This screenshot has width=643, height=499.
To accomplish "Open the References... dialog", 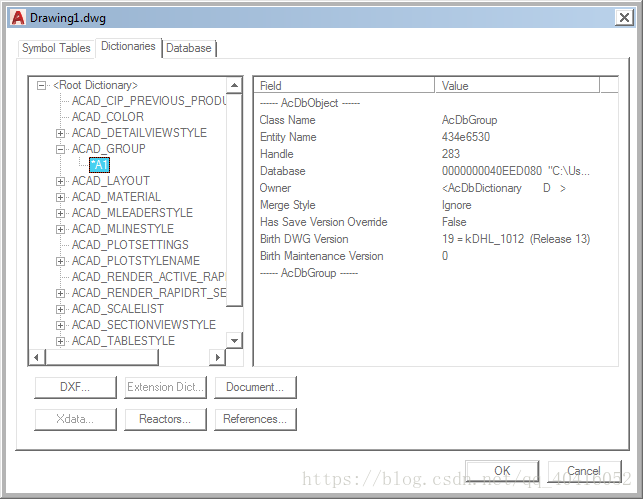I will 255,419.
